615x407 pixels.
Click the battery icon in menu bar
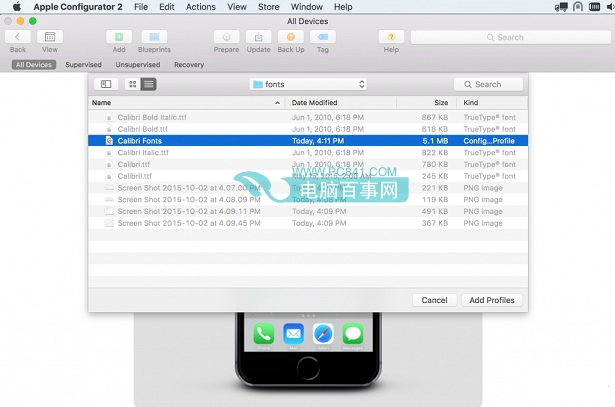[594, 7]
